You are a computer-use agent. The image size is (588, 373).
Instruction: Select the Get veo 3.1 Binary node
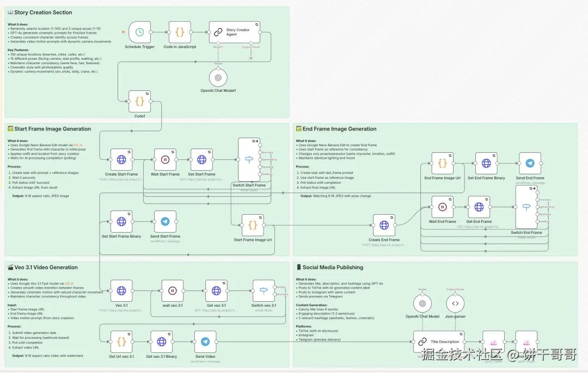pyautogui.click(x=161, y=341)
